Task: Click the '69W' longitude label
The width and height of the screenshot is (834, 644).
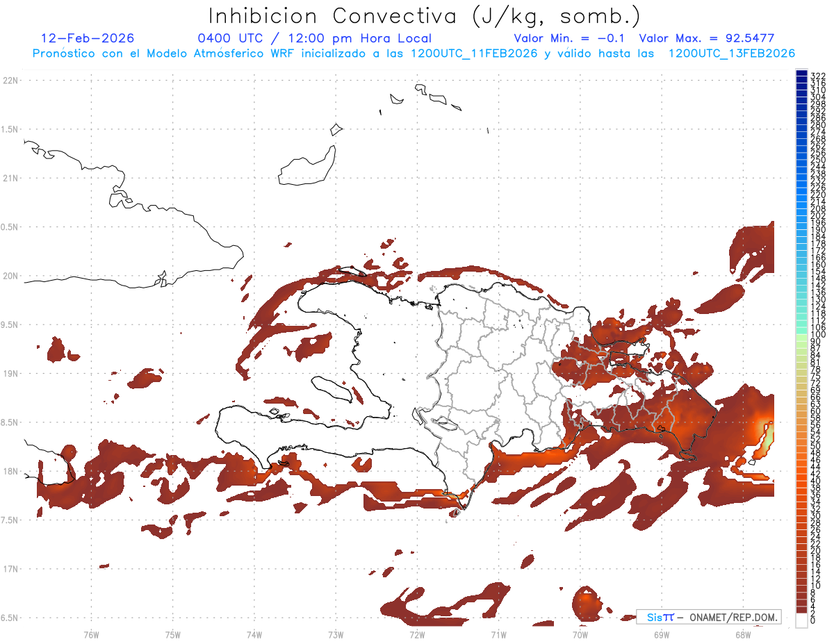Action: [662, 634]
